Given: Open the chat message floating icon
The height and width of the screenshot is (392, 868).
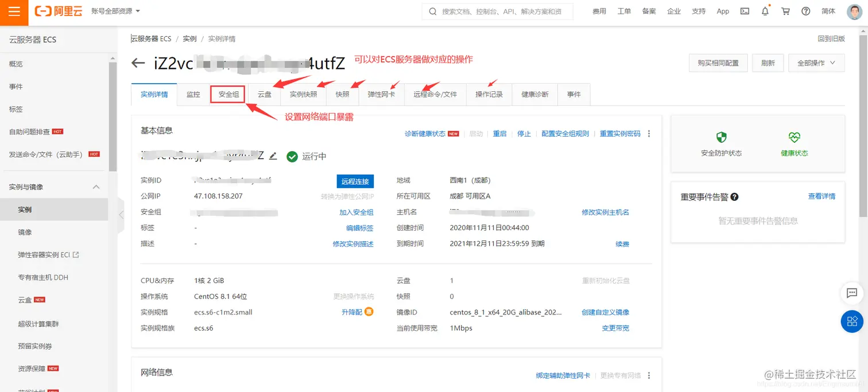Looking at the screenshot, I should (x=852, y=293).
